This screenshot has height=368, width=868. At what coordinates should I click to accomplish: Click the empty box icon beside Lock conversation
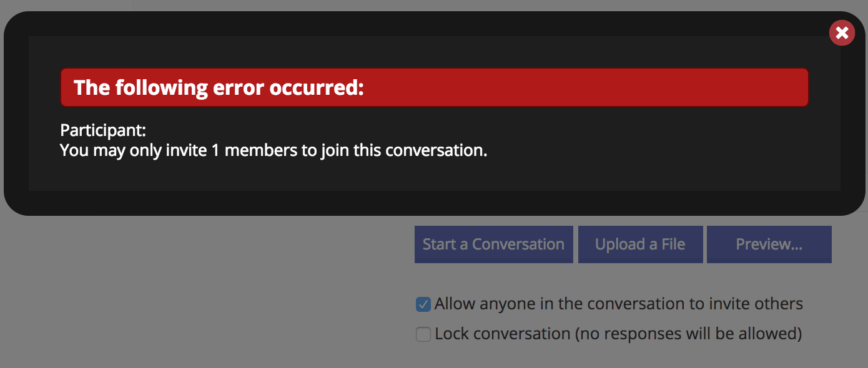tap(423, 334)
